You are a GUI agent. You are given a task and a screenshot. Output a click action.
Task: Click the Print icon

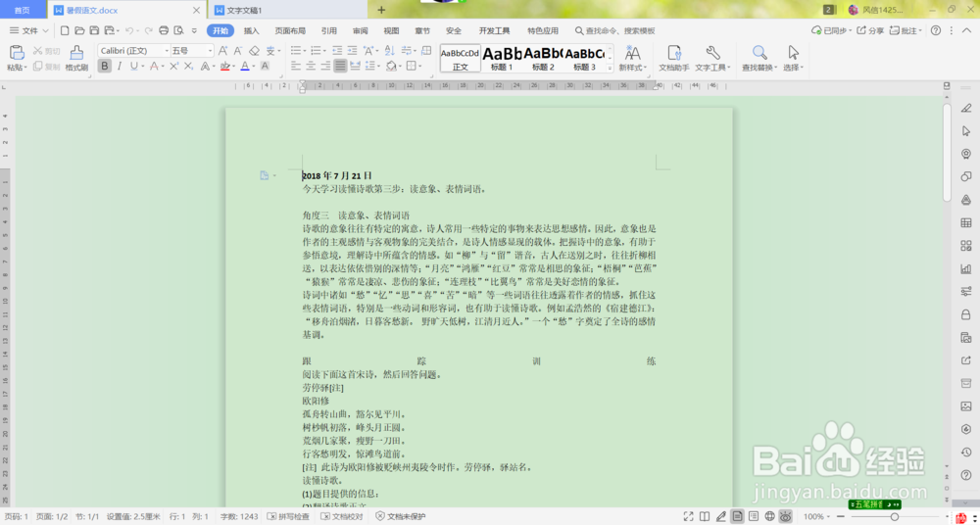click(164, 30)
